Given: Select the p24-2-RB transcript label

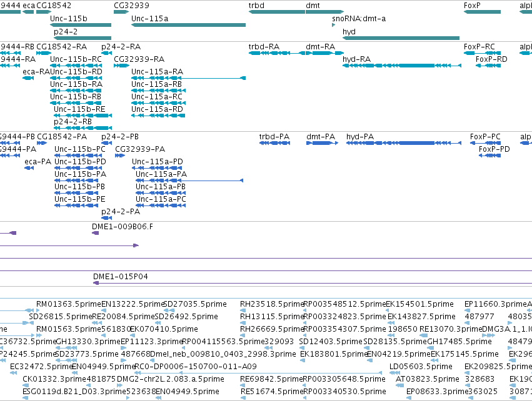Looking at the screenshot, I should coord(73,122).
